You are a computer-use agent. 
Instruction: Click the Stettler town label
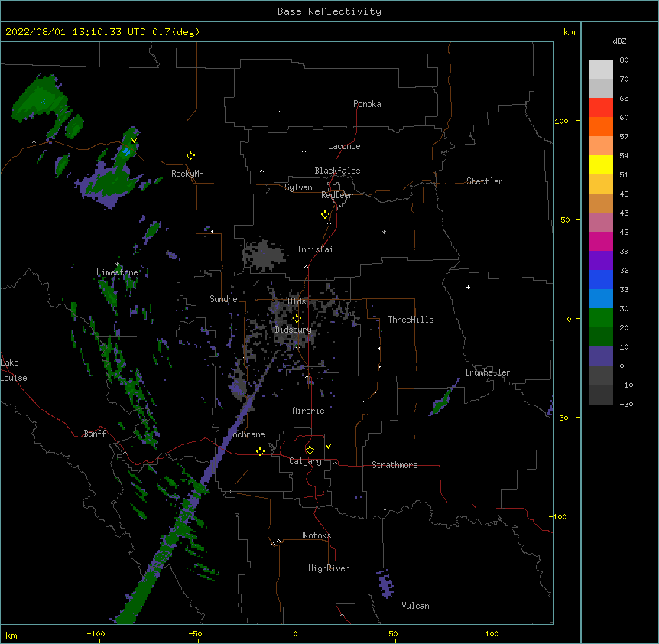coord(484,181)
